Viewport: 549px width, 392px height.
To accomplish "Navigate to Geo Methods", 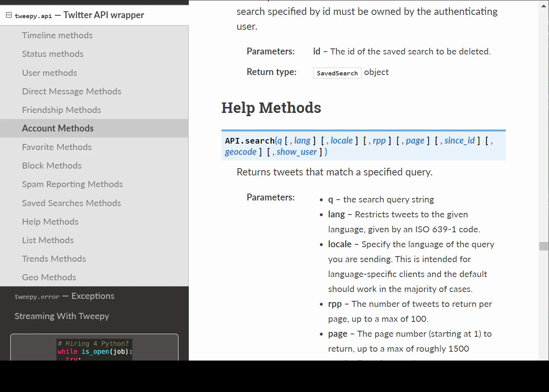I will point(49,277).
